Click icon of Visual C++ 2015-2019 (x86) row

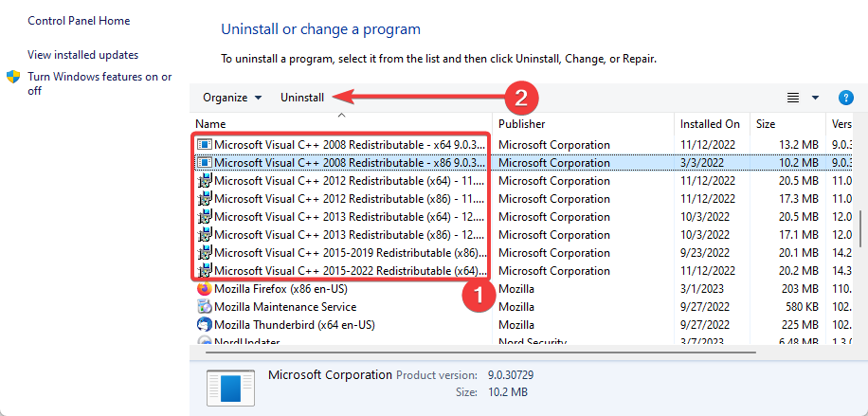(205, 253)
